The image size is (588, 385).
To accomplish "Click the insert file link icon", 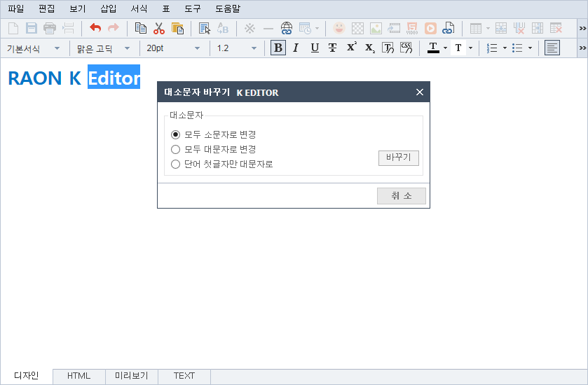I will click(x=449, y=29).
